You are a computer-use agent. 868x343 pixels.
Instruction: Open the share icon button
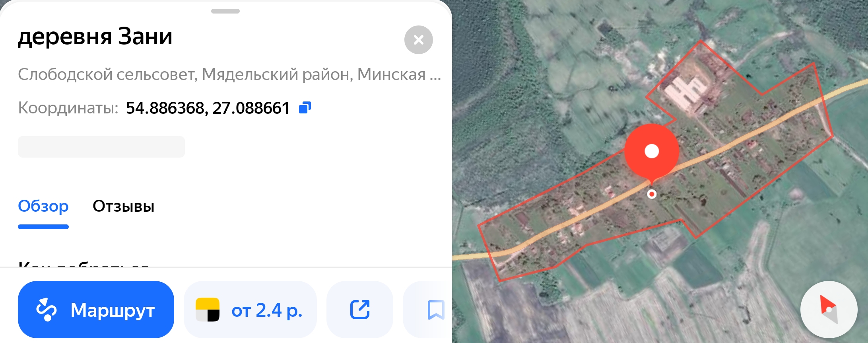click(360, 310)
